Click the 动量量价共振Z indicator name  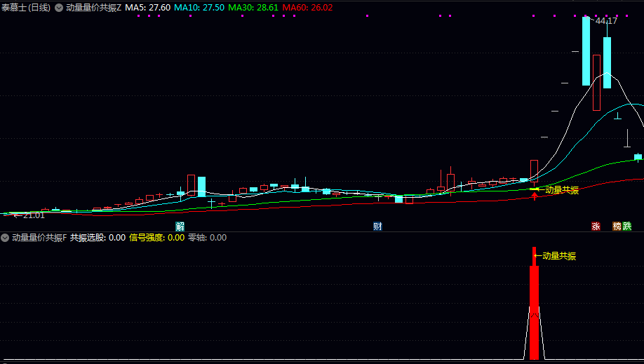pos(93,8)
